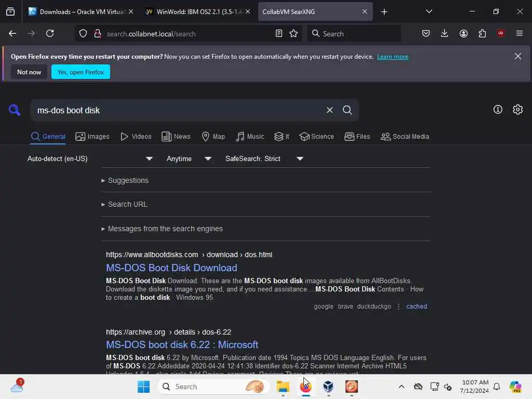Image resolution: width=532 pixels, height=399 pixels.
Task: Save page to Pocket
Action: click(426, 34)
